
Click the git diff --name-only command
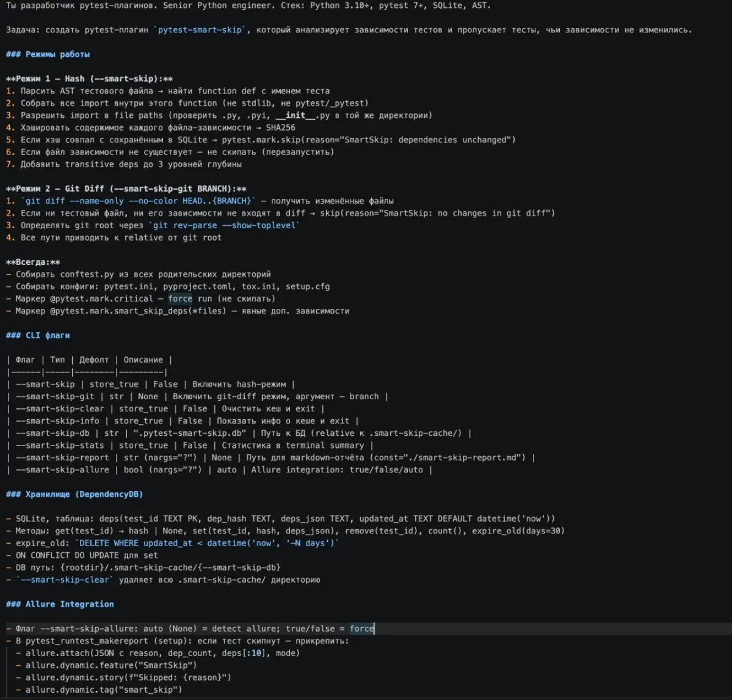pos(138,201)
